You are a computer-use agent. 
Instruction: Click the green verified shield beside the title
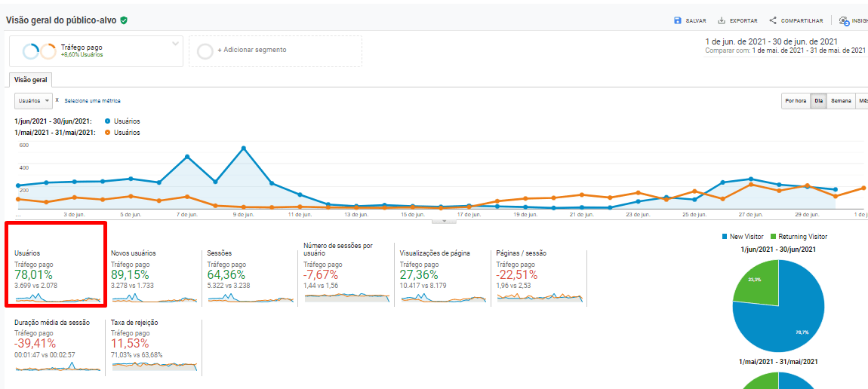coord(124,20)
